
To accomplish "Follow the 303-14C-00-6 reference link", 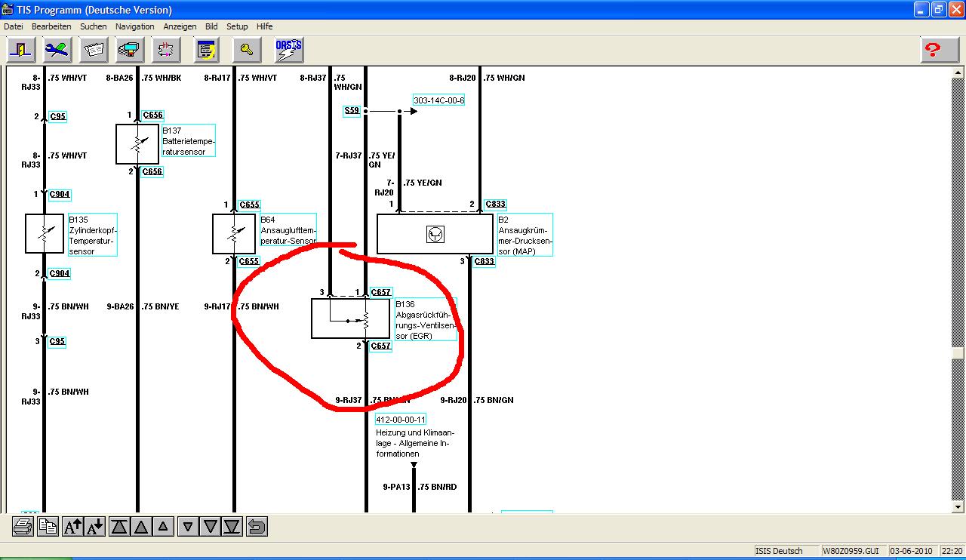I will pos(438,100).
